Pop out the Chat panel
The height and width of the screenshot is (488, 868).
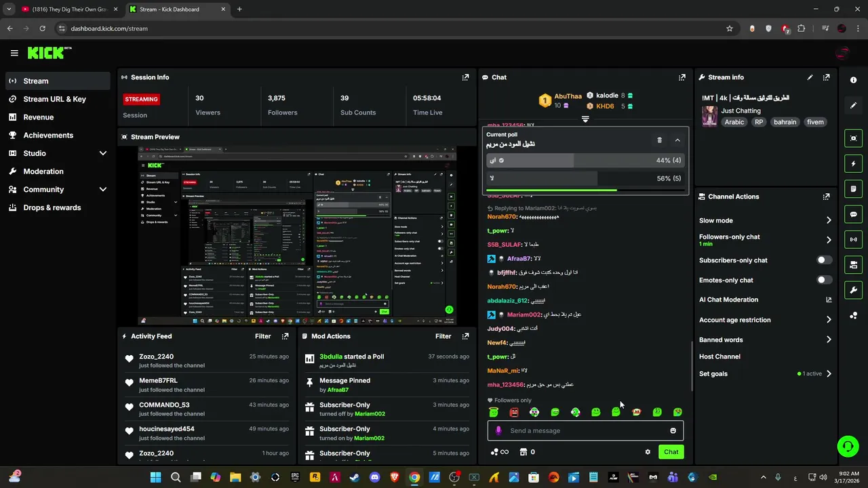682,77
